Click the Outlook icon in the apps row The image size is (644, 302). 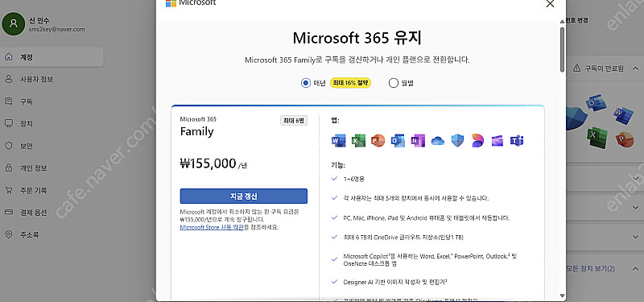click(398, 141)
